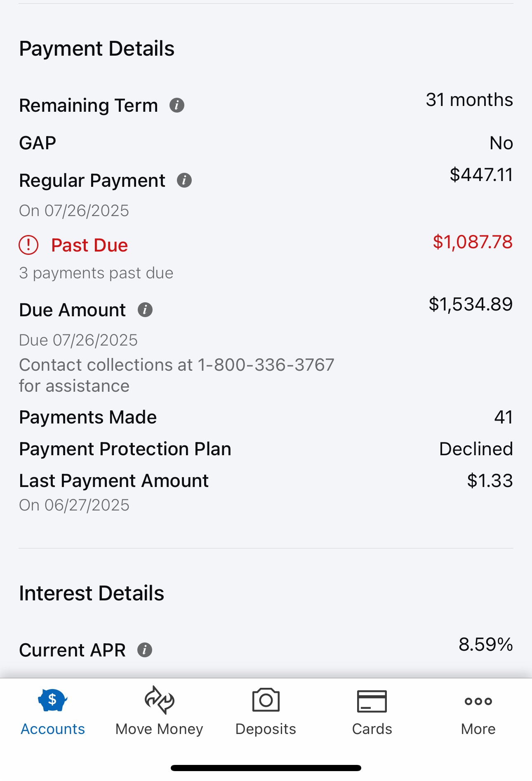The height and width of the screenshot is (781, 532).
Task: Tap the Deposits camera icon
Action: (266, 700)
